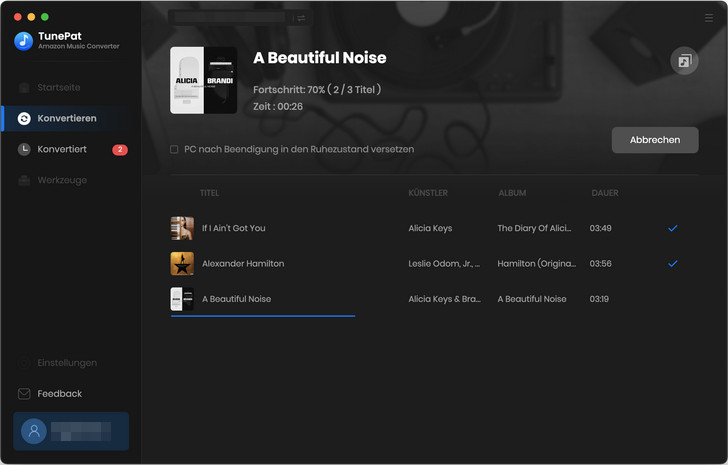Click the Konvertieren sync icon

(24, 118)
